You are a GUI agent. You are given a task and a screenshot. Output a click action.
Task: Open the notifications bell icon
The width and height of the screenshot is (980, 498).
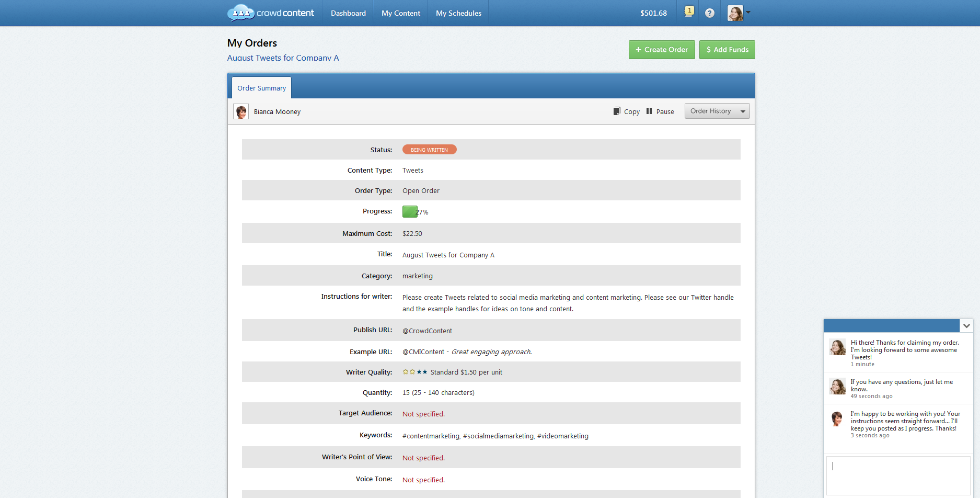689,12
